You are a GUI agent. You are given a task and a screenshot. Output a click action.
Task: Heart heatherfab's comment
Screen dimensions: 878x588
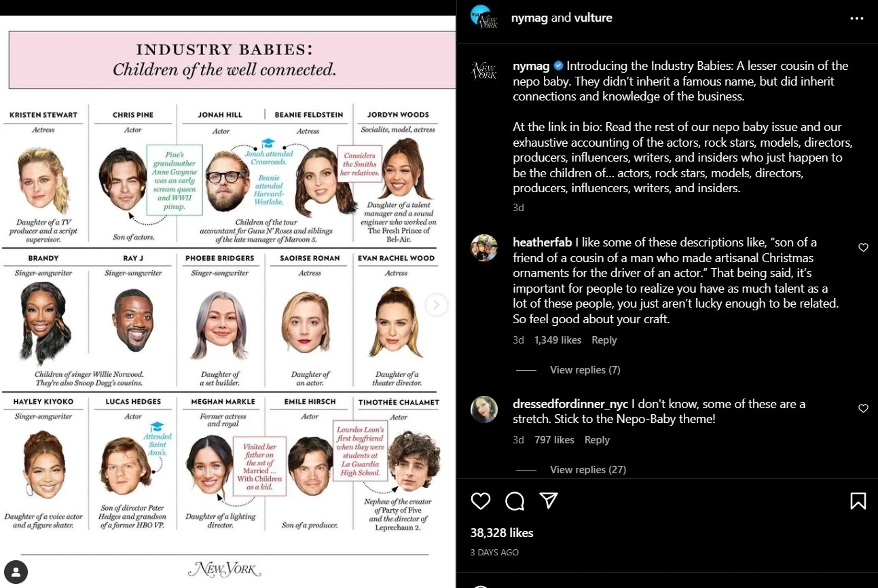point(863,247)
